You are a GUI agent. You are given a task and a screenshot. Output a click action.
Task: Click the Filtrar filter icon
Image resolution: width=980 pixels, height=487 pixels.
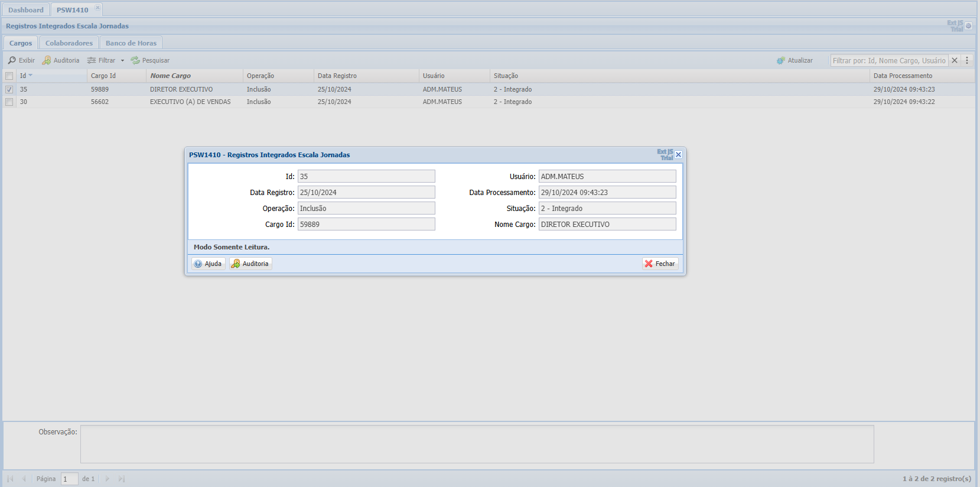coord(92,60)
